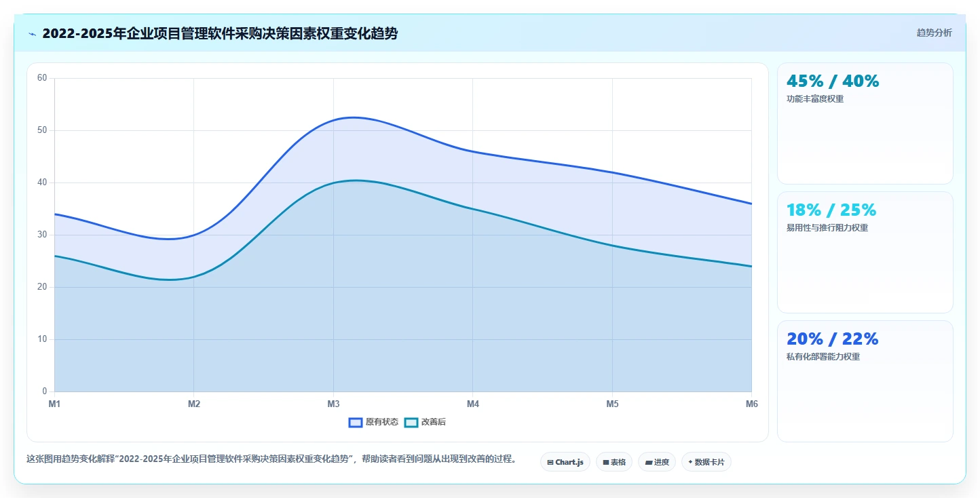Click the Chart.js tag
The image size is (980, 498).
point(565,462)
